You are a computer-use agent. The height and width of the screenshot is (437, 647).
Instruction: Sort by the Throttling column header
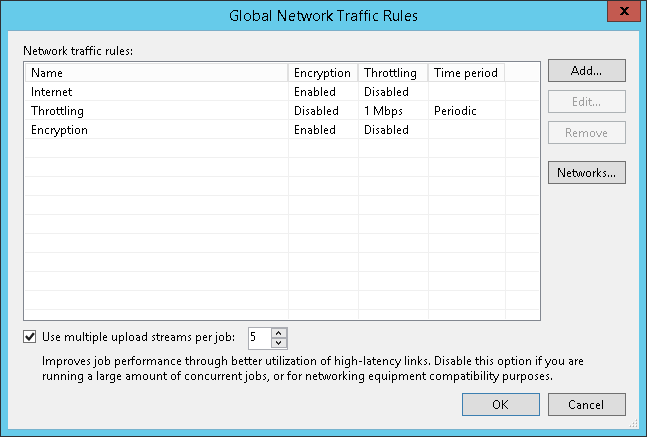pyautogui.click(x=392, y=73)
